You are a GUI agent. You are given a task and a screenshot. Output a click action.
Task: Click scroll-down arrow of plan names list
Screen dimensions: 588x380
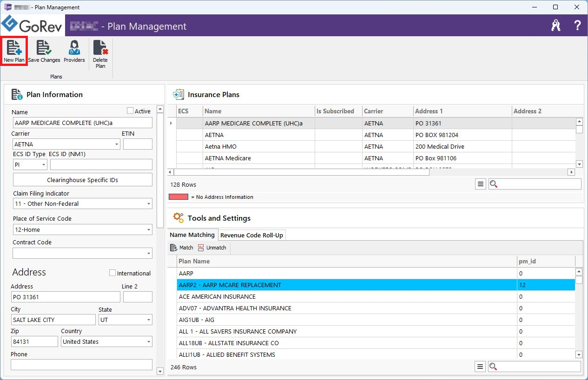click(579, 354)
